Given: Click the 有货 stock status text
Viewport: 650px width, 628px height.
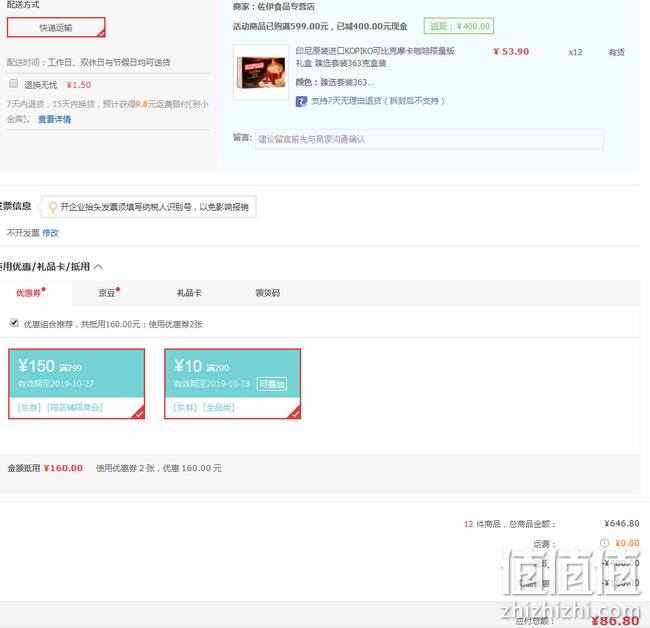Looking at the screenshot, I should [x=616, y=52].
